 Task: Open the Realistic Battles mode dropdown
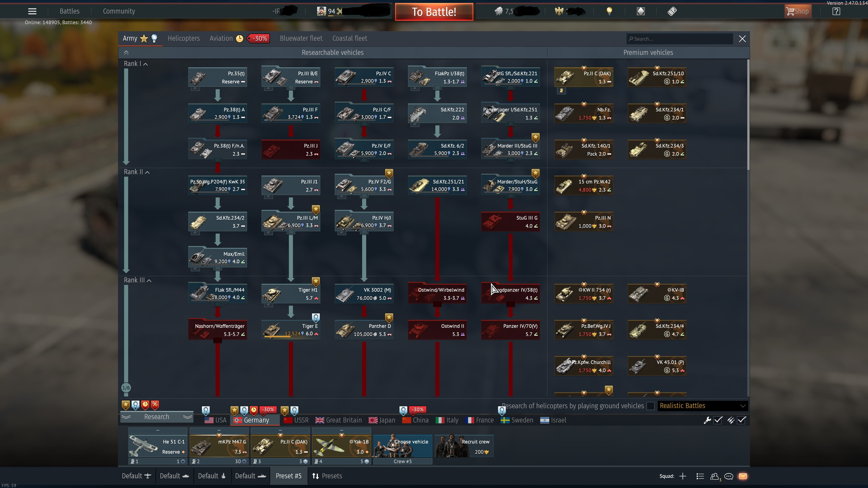coord(702,406)
